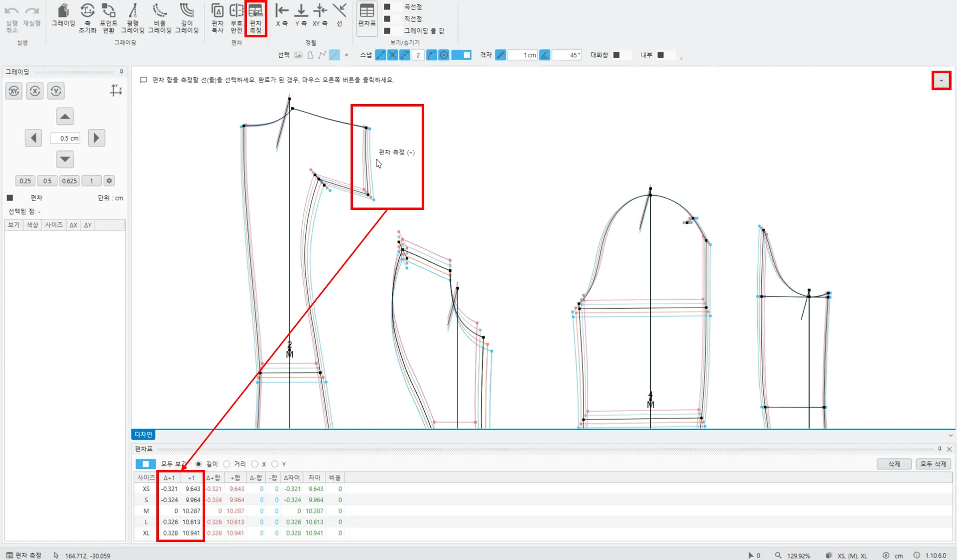Viewport: 957px width, 560px height.
Task: Select the 길이 그레이딩 length grading tool
Action: click(187, 17)
